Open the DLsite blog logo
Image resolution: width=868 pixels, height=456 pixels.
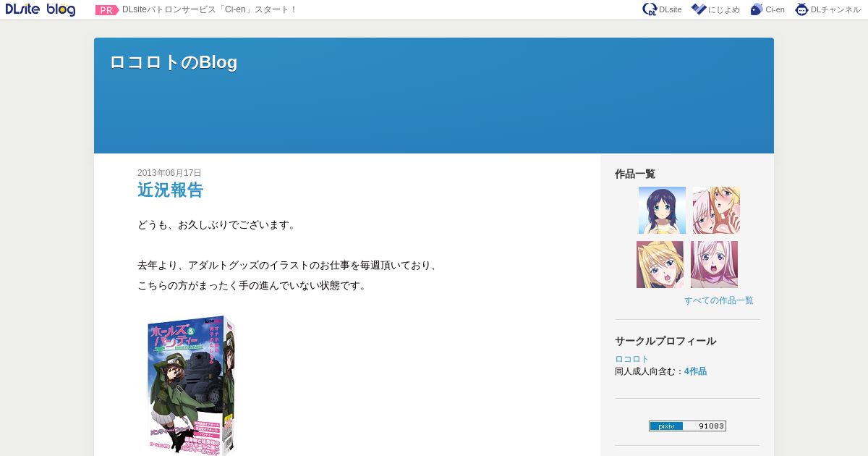click(x=41, y=9)
